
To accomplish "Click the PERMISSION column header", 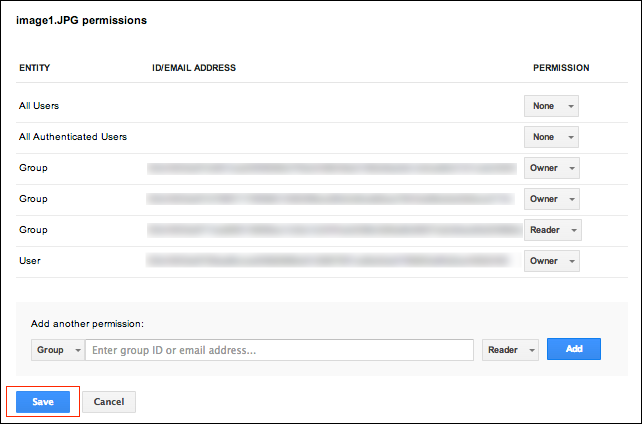I will coord(561,68).
